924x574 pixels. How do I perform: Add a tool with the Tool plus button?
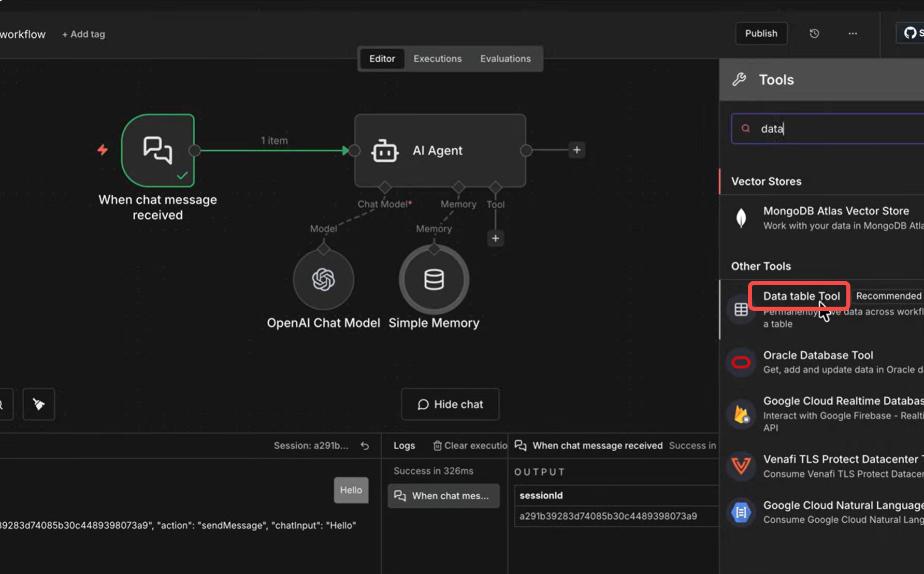pos(496,238)
